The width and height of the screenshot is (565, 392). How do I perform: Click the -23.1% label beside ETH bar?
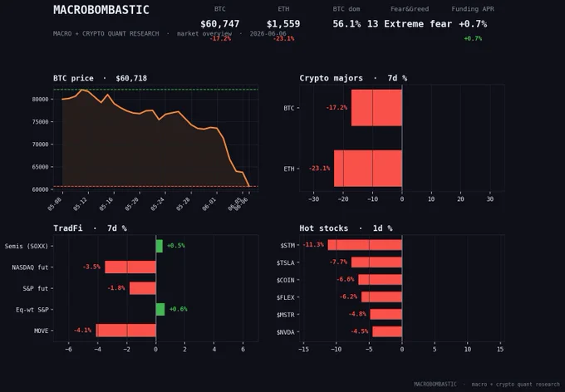tap(319, 169)
